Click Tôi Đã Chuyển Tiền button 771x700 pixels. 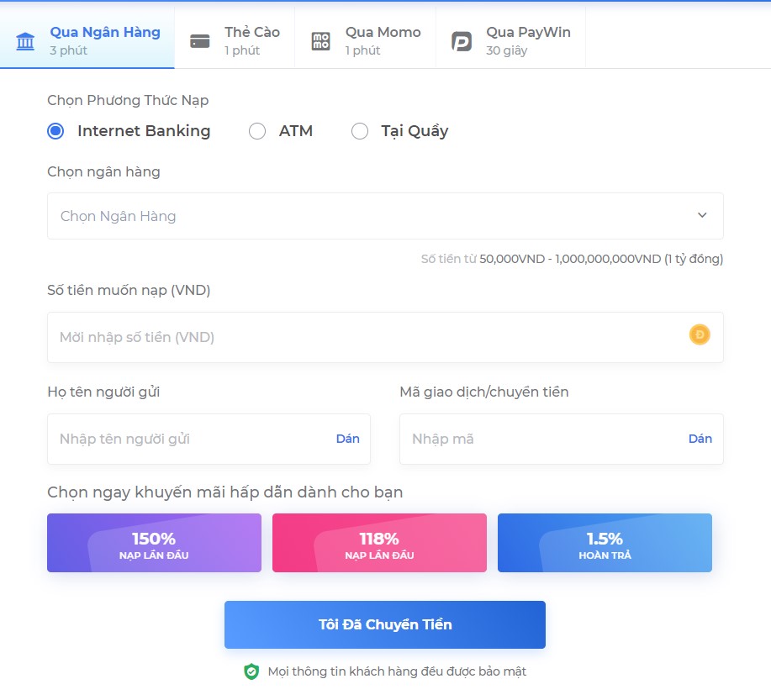[385, 624]
